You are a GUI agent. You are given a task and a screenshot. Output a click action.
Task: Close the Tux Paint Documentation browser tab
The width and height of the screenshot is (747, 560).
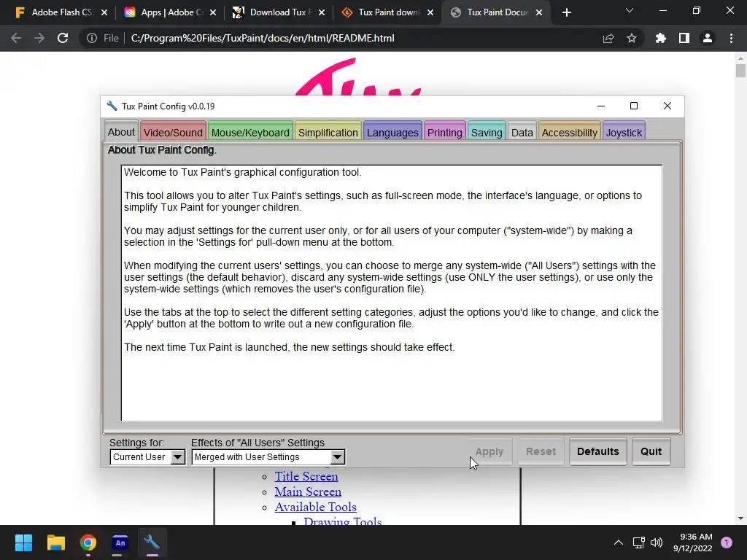(539, 12)
